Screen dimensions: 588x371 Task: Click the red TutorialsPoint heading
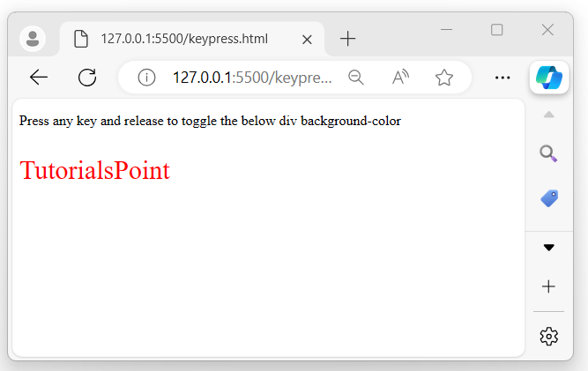coord(95,170)
